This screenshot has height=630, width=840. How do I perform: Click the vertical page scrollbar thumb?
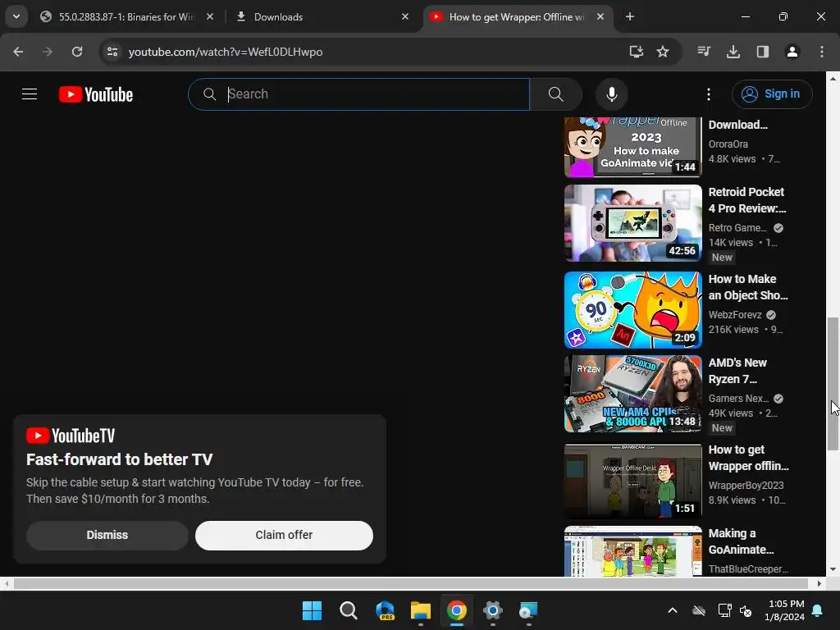[x=833, y=384]
